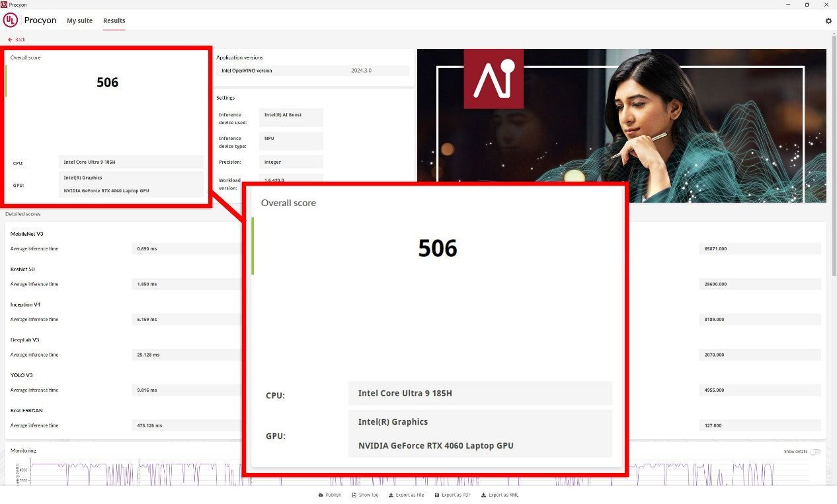Screen dimensions: 837x504
Task: Select the 8189.000 value
Action: pos(715,320)
